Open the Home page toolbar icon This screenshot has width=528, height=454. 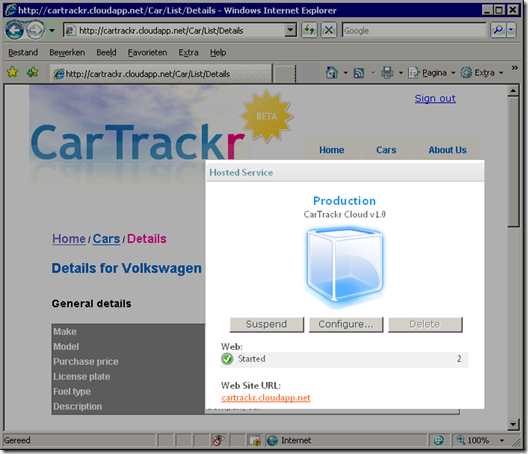pos(332,72)
